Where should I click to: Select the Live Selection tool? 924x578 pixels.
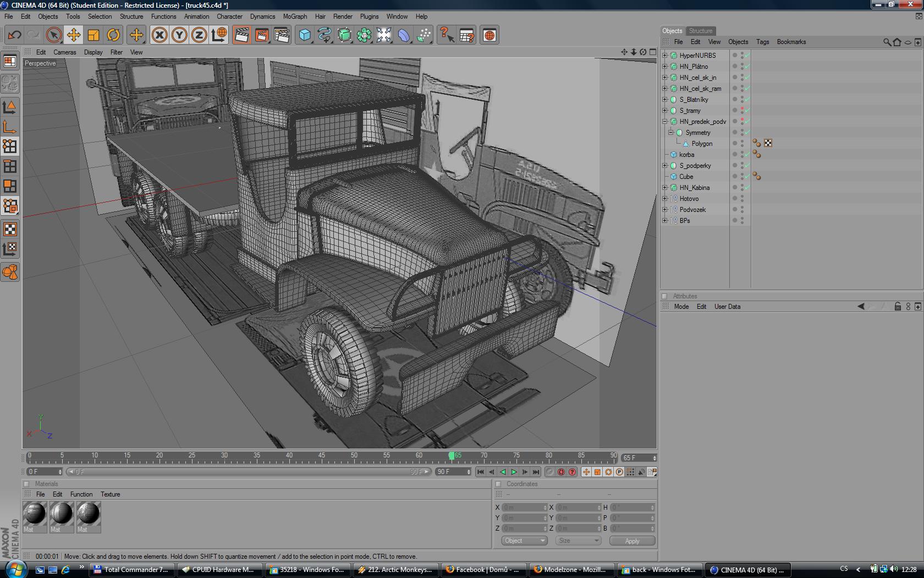pos(53,35)
